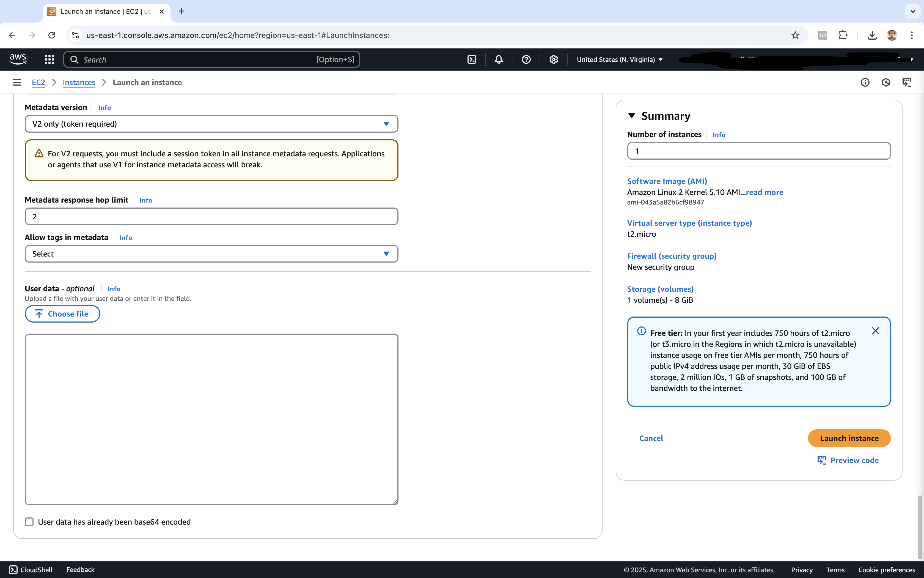Click read more on the AMI description
924x578 pixels.
765,192
